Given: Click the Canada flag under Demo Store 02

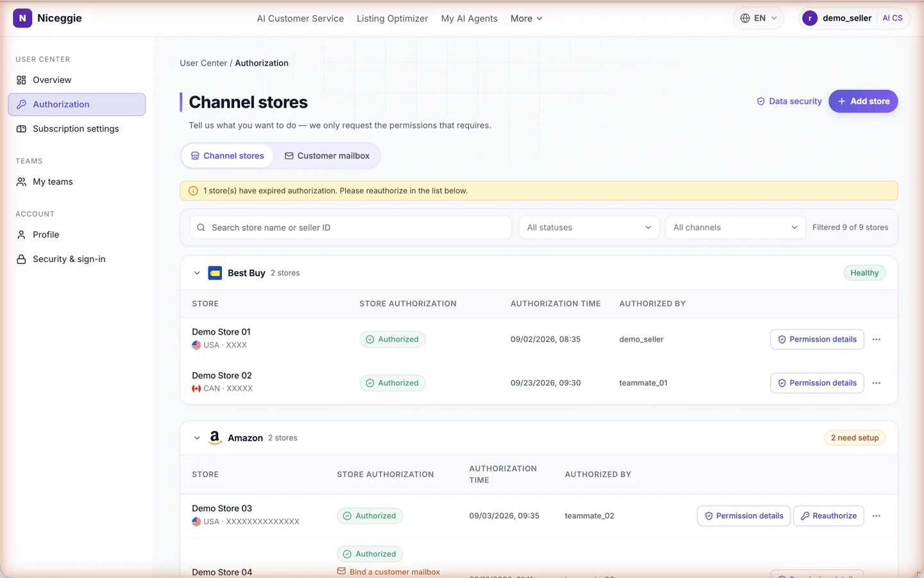Looking at the screenshot, I should 196,389.
